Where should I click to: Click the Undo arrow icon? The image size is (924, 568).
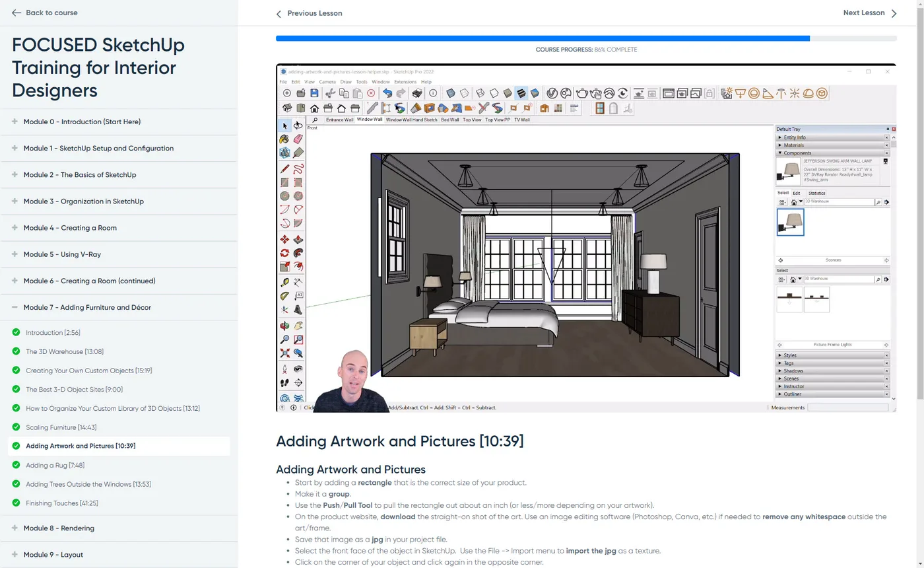coord(388,93)
